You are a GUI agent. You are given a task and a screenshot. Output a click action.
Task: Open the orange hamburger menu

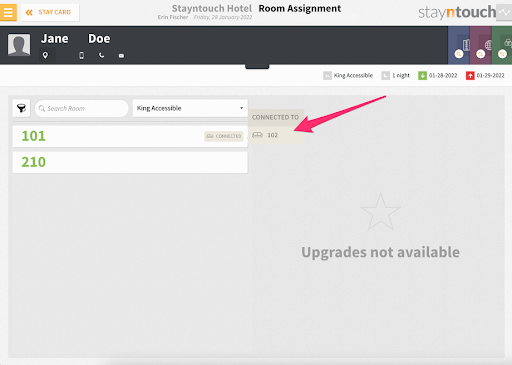click(8, 12)
